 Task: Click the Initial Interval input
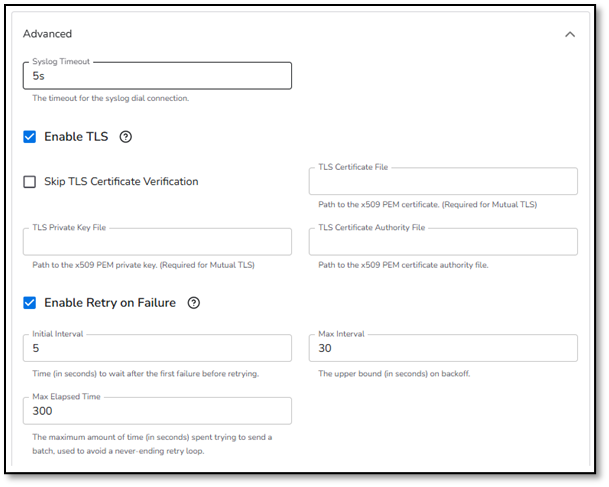pyautogui.click(x=157, y=348)
